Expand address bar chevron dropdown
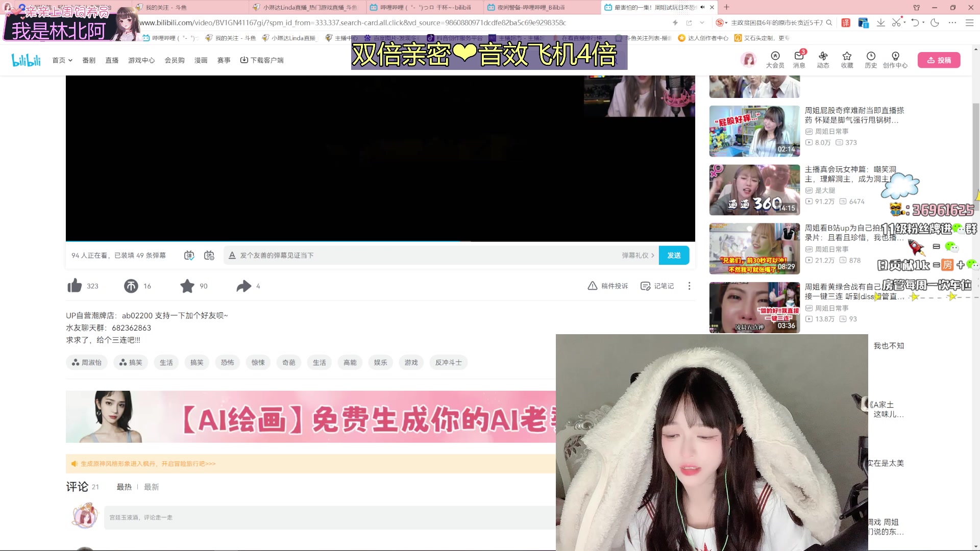 [702, 22]
